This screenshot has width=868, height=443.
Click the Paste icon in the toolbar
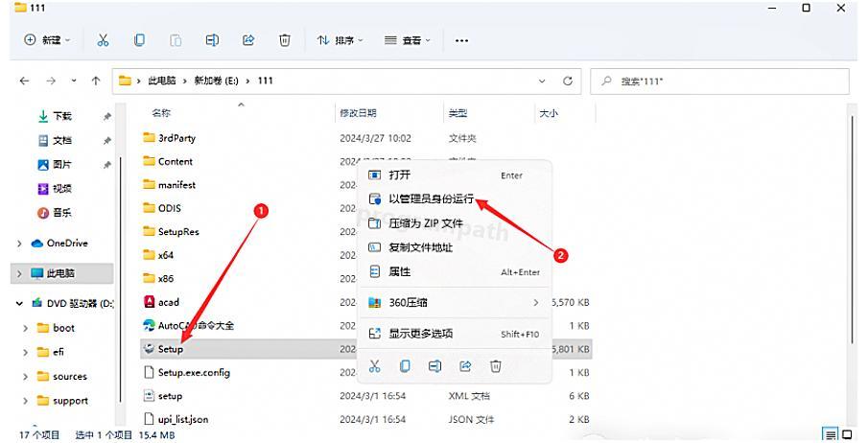coord(176,40)
